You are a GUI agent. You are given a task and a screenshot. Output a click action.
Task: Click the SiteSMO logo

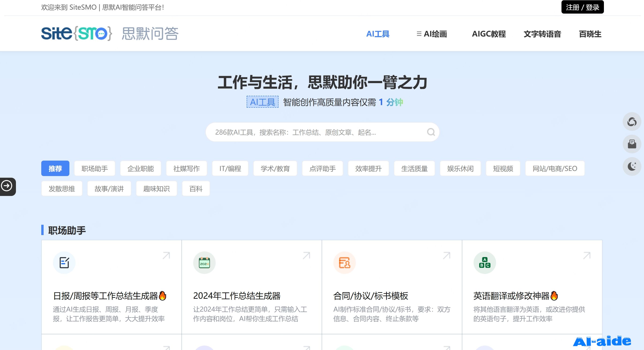click(x=76, y=33)
